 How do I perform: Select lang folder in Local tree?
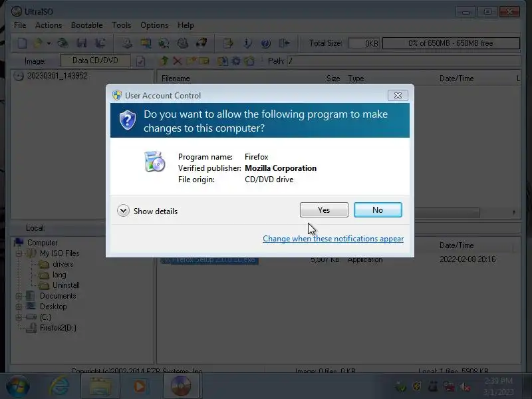(x=59, y=275)
